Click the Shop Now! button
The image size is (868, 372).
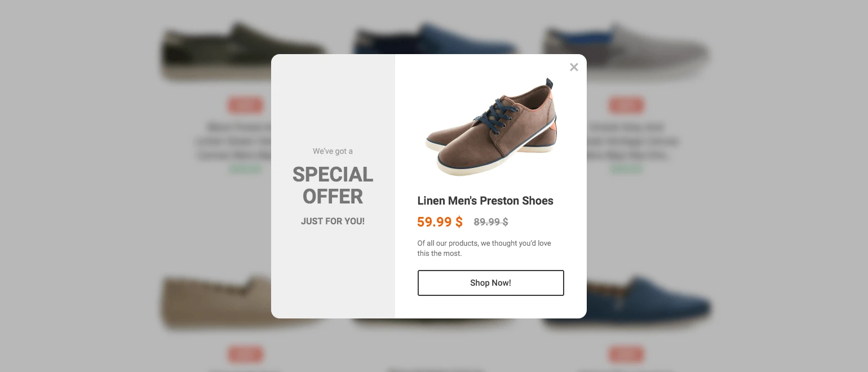pyautogui.click(x=490, y=283)
